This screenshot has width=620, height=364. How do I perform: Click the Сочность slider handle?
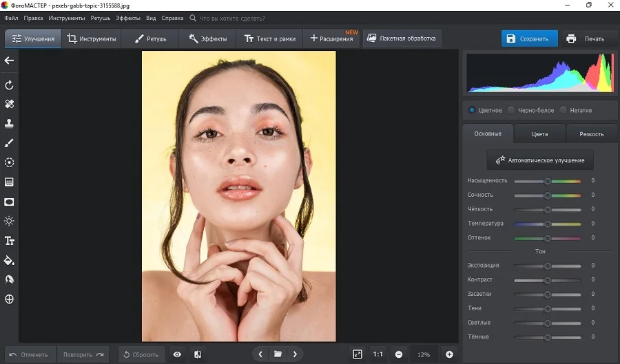point(548,195)
